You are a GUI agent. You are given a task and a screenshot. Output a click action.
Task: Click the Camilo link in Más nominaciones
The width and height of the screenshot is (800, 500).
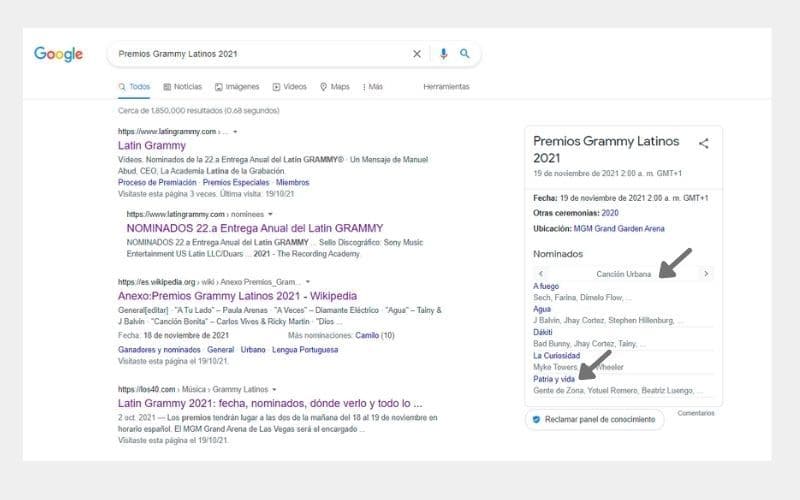(x=367, y=335)
